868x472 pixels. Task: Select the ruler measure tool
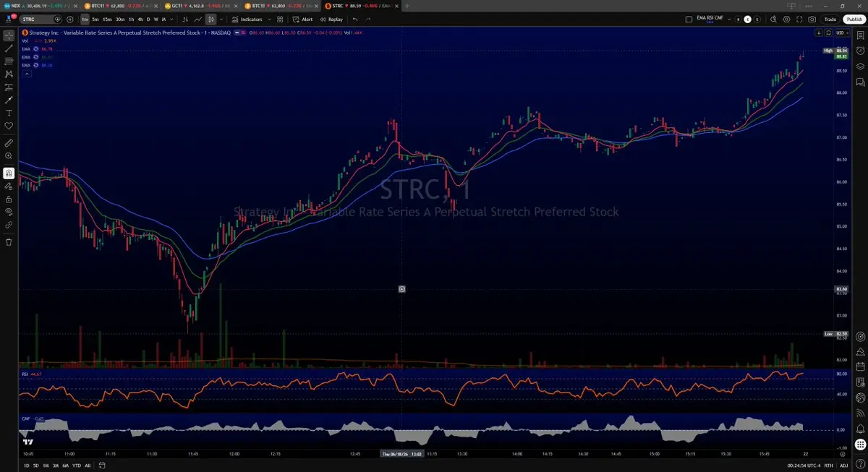(9, 142)
